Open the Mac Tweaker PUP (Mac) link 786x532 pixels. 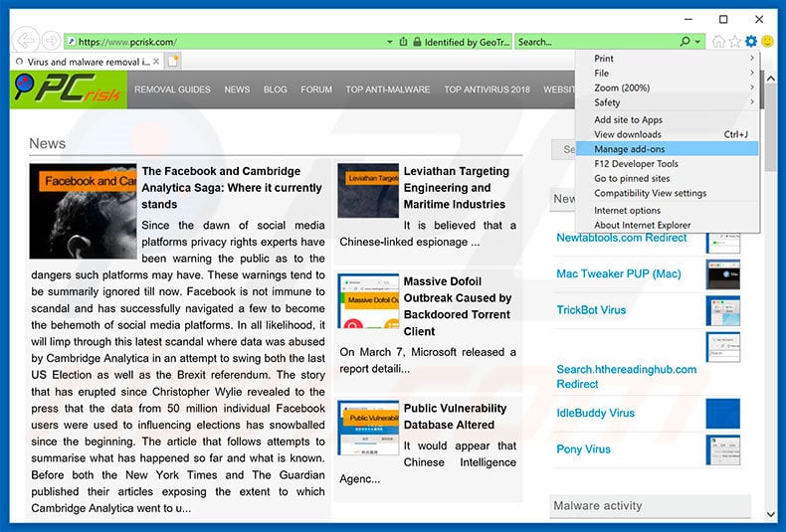[618, 274]
